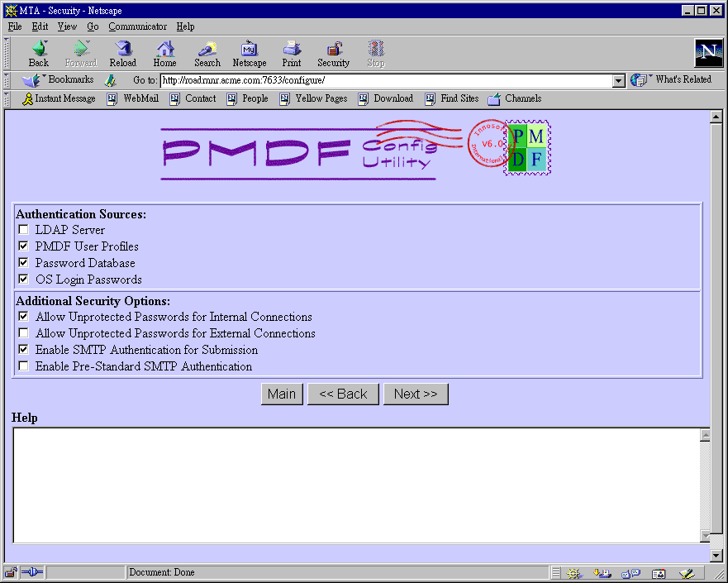The height and width of the screenshot is (583, 728).
Task: Uncheck the Password Database option
Action: (x=24, y=263)
